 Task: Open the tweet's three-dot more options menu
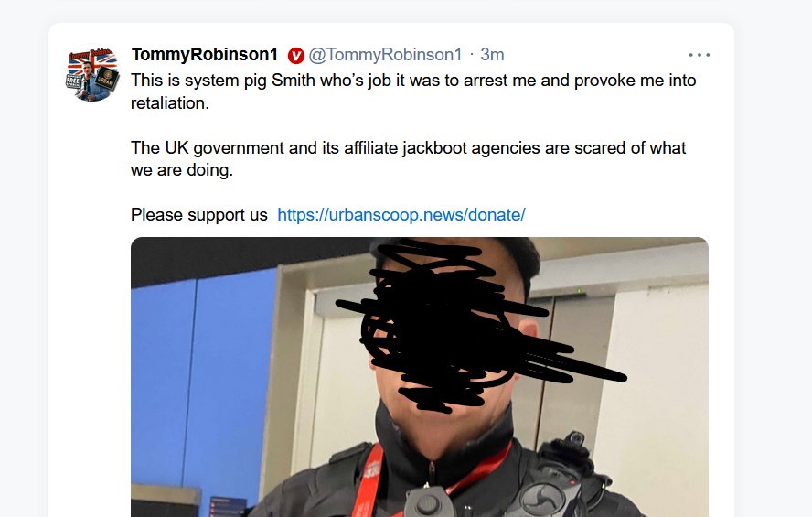coord(700,55)
